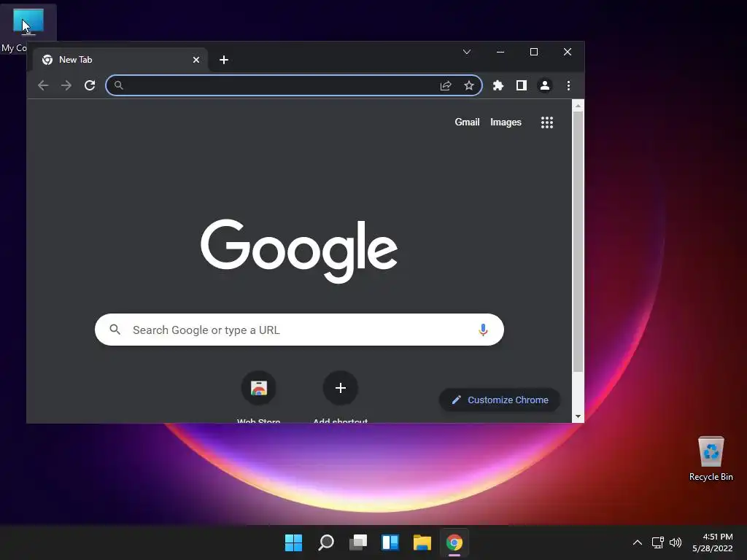The image size is (747, 560).
Task: Expand the tab search chevron
Action: [x=467, y=52]
